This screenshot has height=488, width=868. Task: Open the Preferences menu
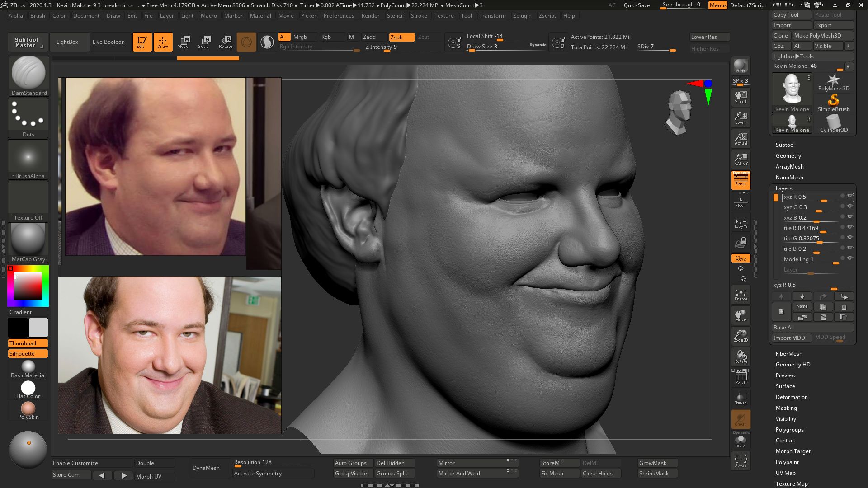coord(339,15)
